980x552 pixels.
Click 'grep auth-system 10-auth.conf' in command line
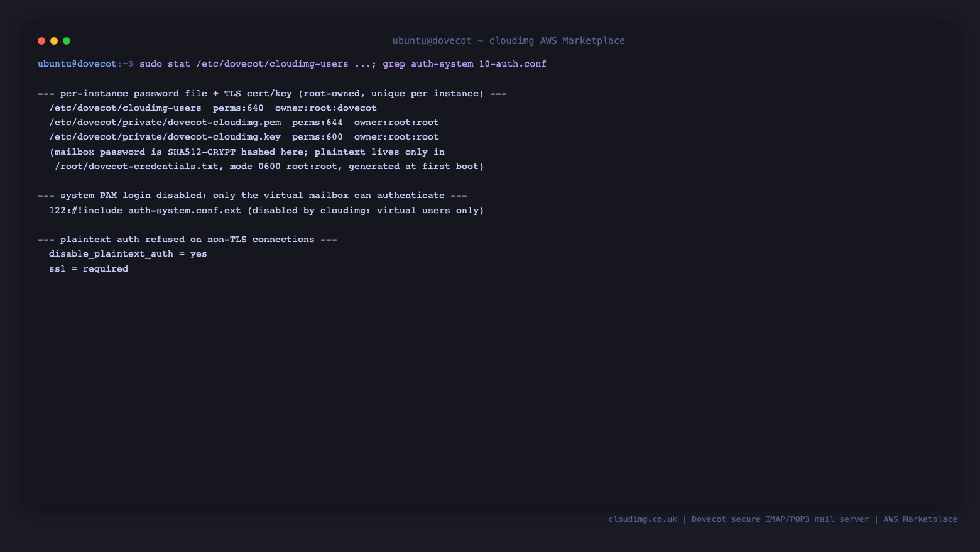(464, 64)
